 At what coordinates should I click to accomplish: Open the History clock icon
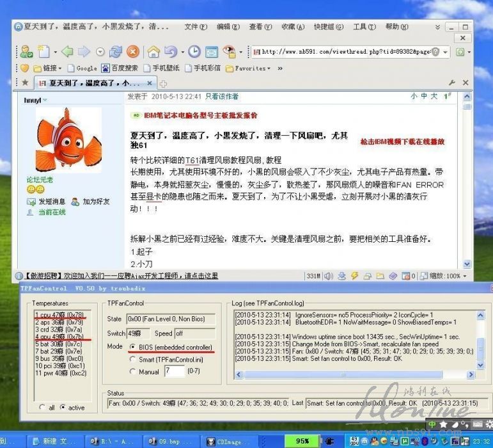pyautogui.click(x=194, y=52)
